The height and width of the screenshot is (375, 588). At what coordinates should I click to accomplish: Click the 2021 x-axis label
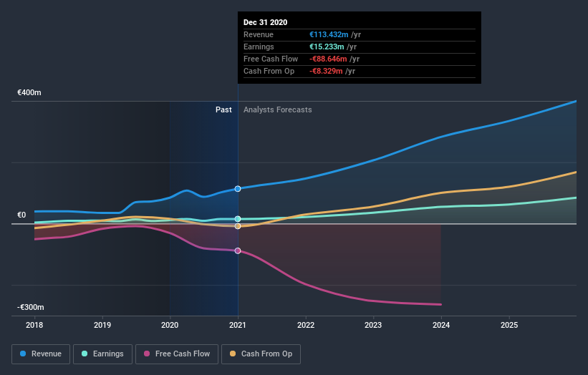point(238,325)
